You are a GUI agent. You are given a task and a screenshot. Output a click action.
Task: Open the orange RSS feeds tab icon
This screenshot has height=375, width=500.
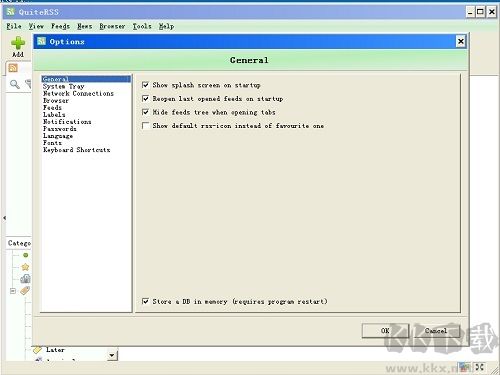(x=13, y=68)
